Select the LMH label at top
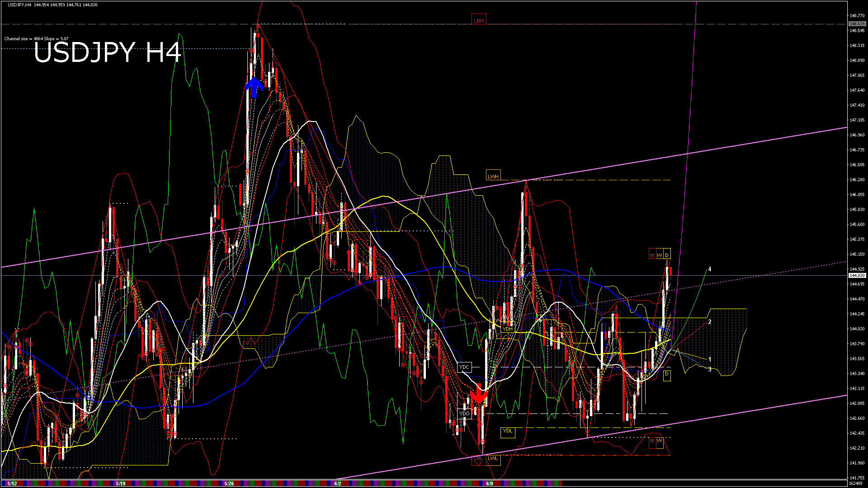The height and width of the screenshot is (488, 868). coord(478,20)
